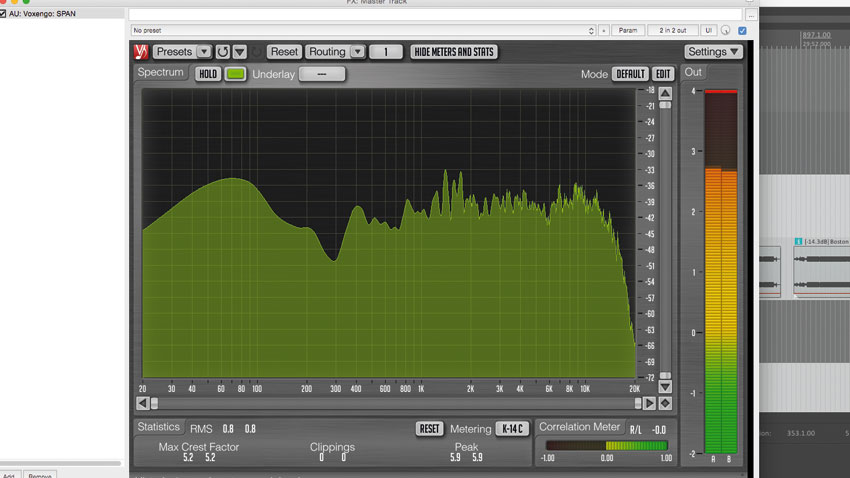
Task: Expand the Routing dropdown arrow
Action: click(x=357, y=51)
